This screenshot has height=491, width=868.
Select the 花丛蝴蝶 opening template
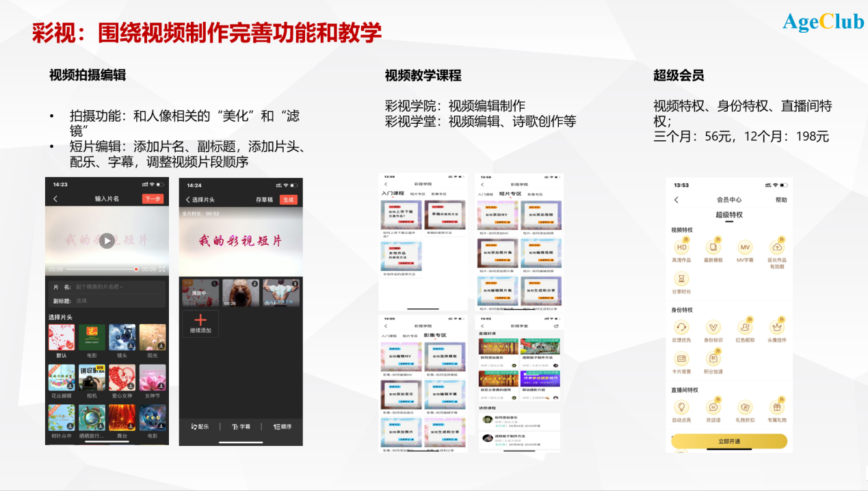tap(62, 377)
